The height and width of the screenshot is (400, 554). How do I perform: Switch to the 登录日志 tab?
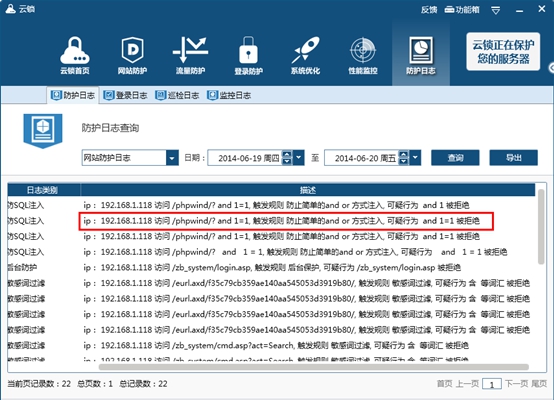pyautogui.click(x=125, y=95)
